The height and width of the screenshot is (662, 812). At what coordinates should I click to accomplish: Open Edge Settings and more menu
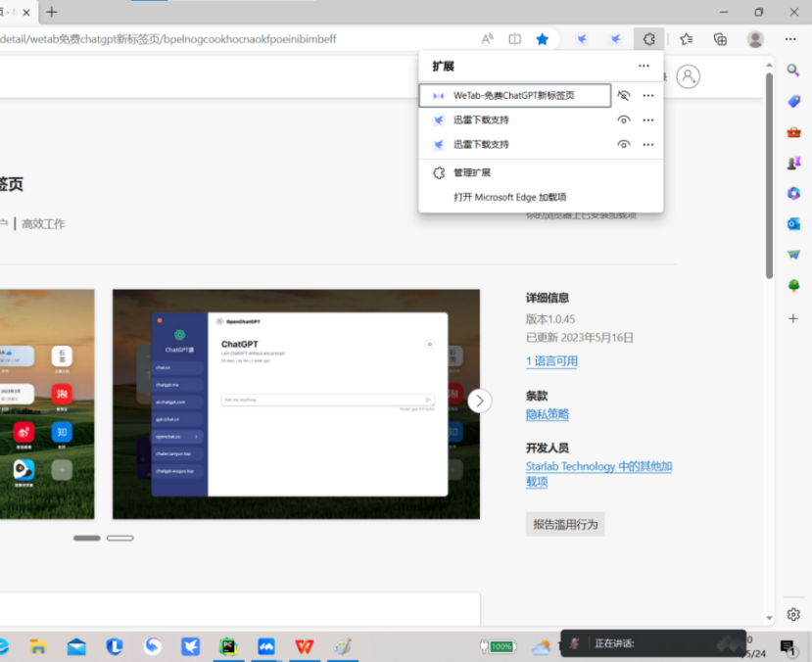(790, 39)
